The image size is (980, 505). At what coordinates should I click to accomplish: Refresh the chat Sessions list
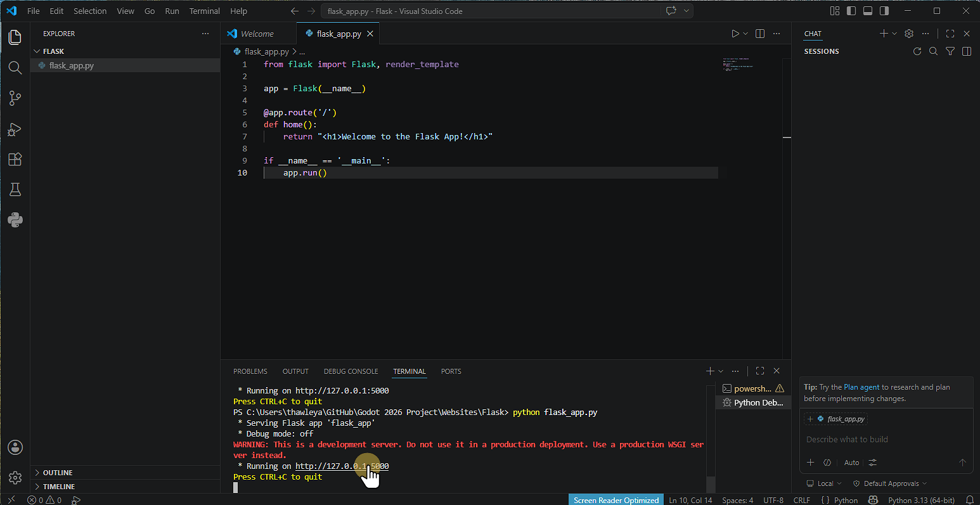click(917, 51)
